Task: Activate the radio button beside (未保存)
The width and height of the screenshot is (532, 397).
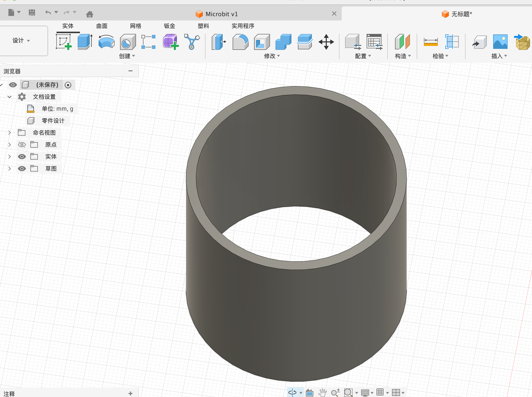Action: pos(68,85)
